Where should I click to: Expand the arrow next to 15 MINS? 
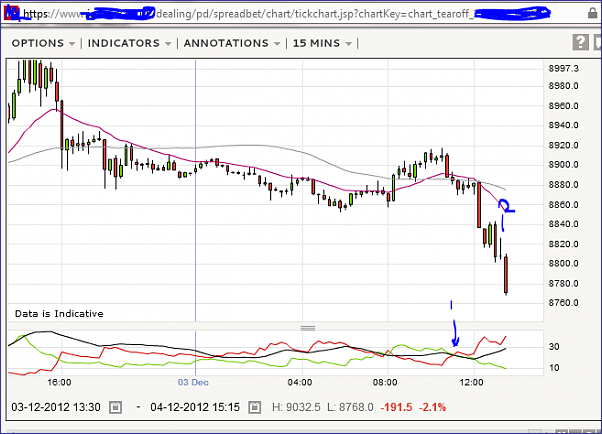[348, 44]
